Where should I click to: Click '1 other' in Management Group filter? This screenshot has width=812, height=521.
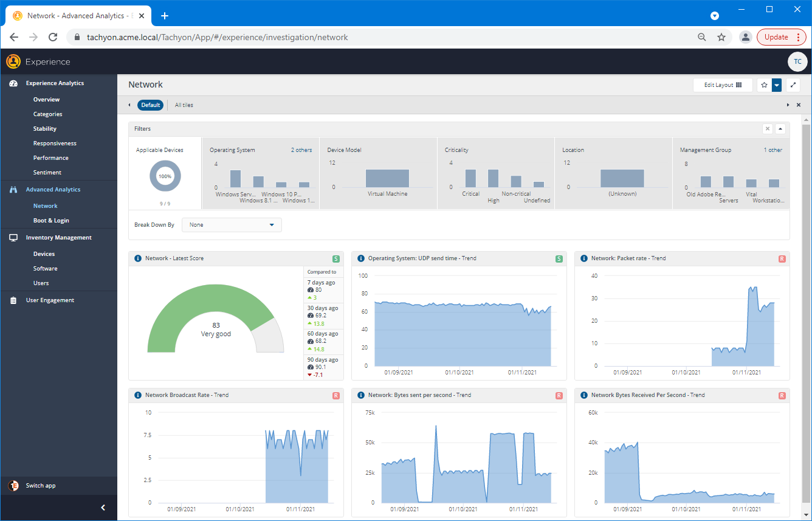[773, 150]
